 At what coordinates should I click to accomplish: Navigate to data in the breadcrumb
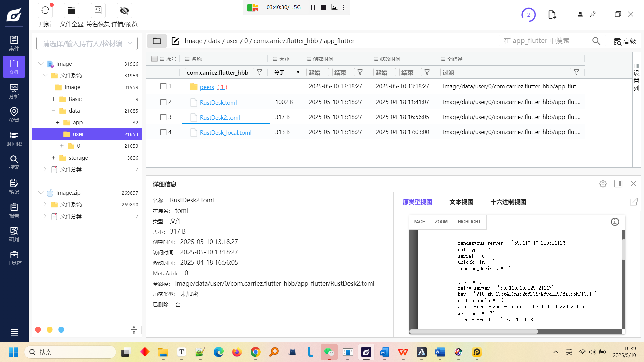[214, 41]
